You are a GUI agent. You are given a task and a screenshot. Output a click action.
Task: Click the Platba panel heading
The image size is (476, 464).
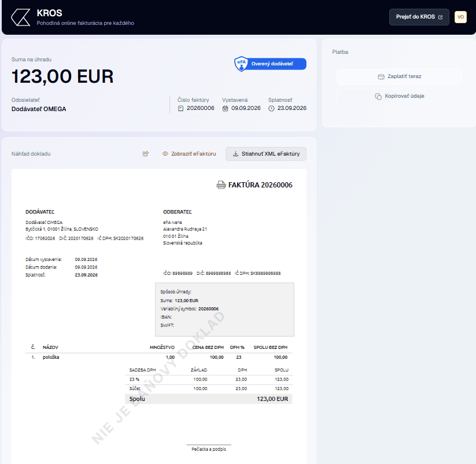340,52
